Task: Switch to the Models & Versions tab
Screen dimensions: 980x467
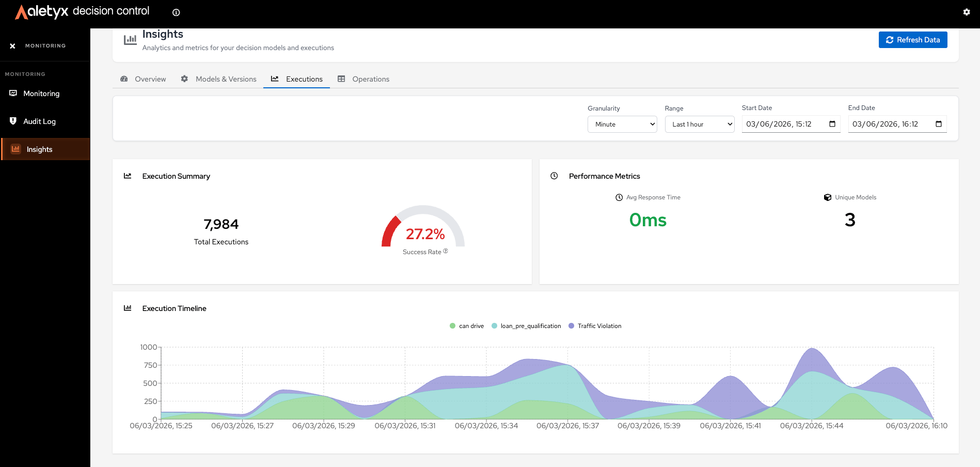Action: 218,79
